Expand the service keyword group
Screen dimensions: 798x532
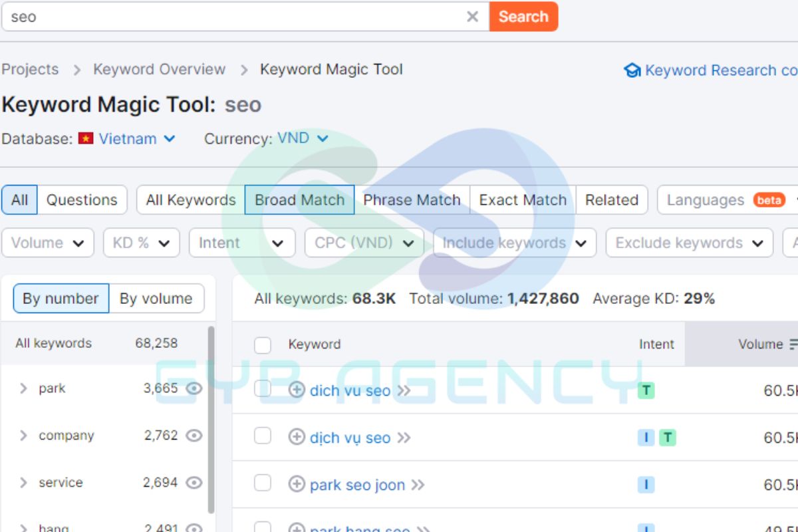23,483
